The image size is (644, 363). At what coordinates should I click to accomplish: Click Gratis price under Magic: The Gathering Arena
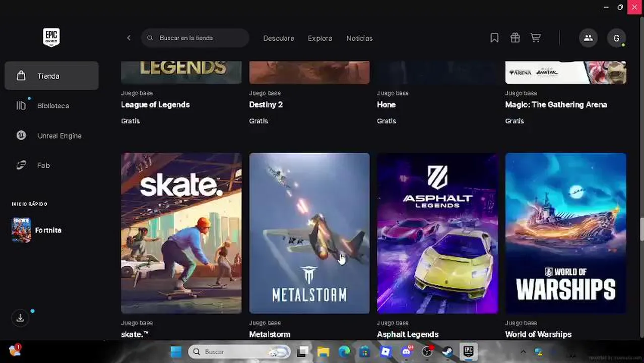[514, 121]
